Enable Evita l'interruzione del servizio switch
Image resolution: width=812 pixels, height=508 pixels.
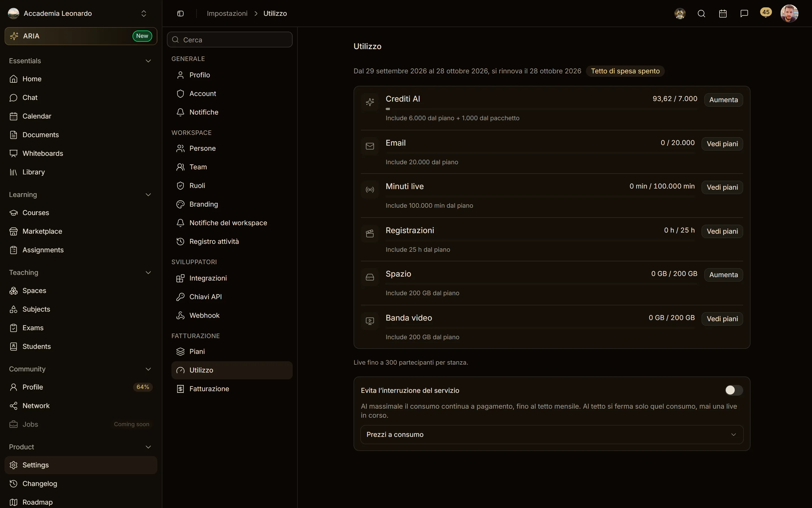point(734,390)
